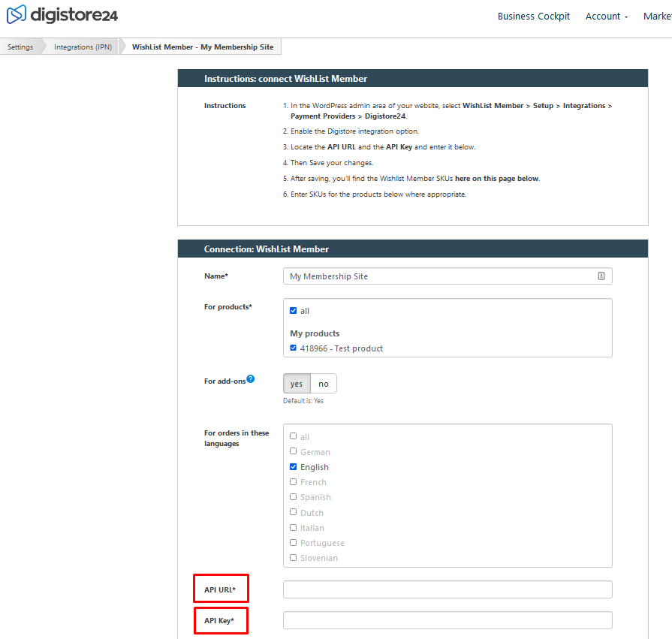Open Business Cockpit menu item

[x=534, y=17]
